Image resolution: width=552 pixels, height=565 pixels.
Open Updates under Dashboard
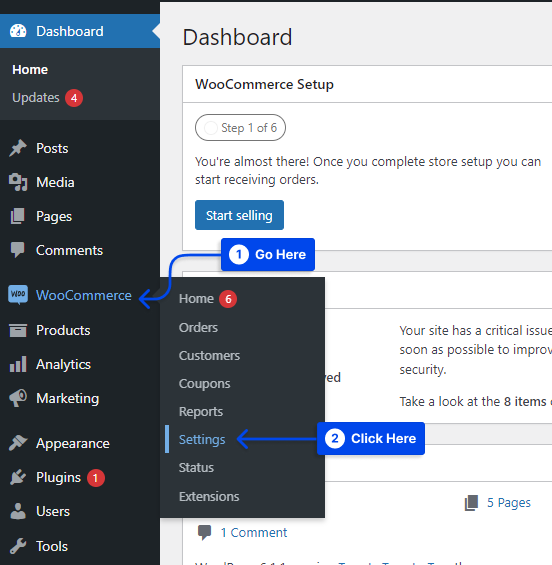pyautogui.click(x=36, y=98)
